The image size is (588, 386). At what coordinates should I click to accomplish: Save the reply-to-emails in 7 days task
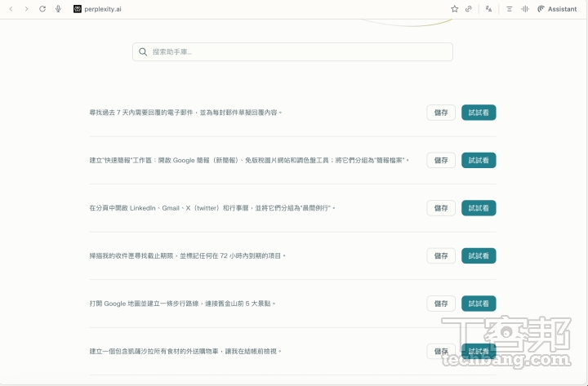coord(441,113)
